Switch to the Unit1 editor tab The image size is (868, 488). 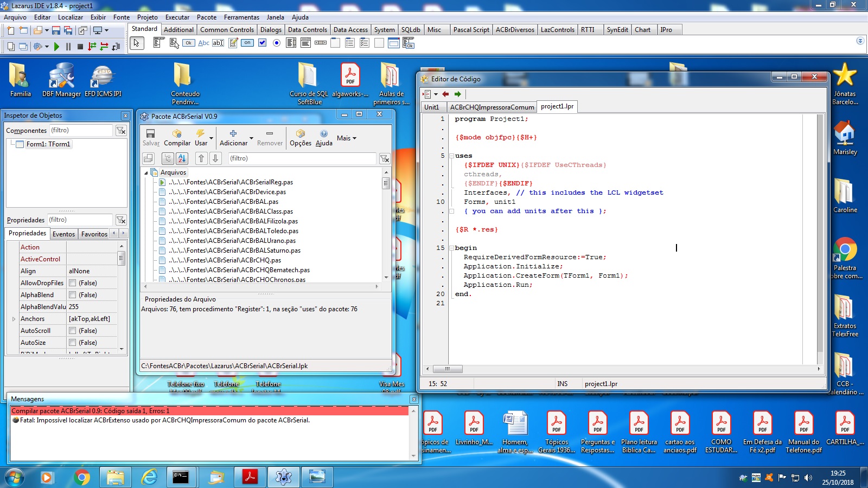[x=432, y=107]
